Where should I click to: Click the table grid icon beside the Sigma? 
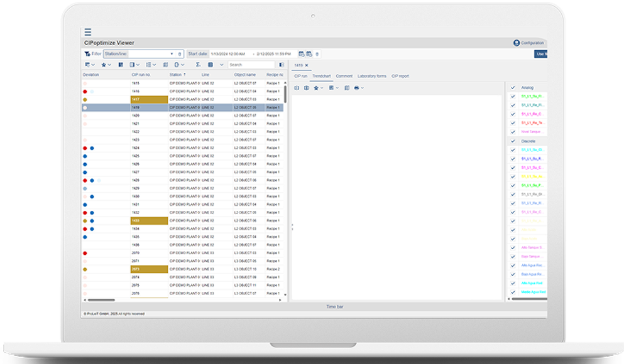[x=211, y=65]
